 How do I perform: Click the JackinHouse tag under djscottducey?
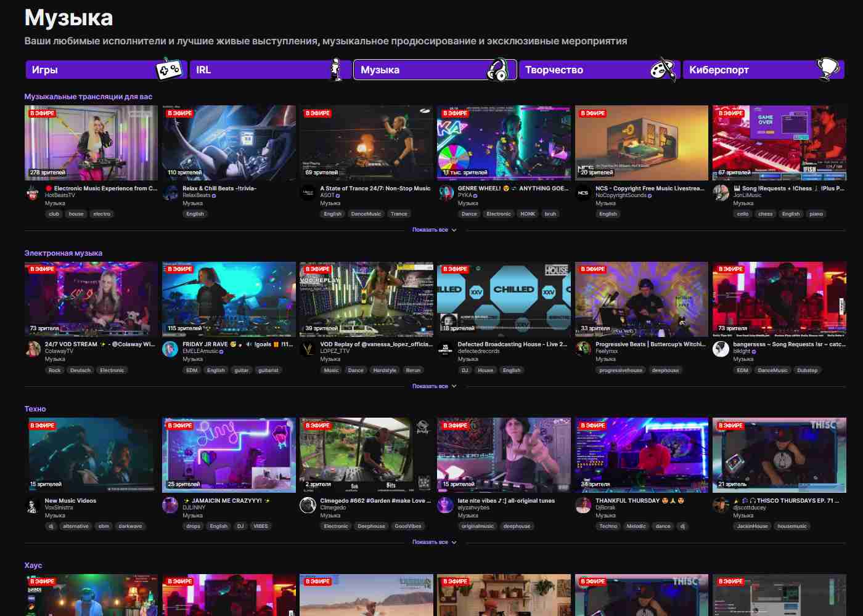pos(752,526)
